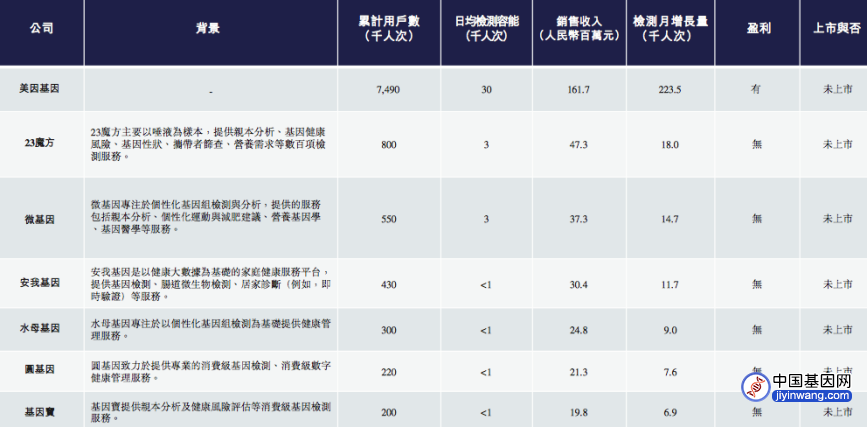The image size is (867, 427).
Task: Click sales revenue value 47.3
Action: [578, 145]
